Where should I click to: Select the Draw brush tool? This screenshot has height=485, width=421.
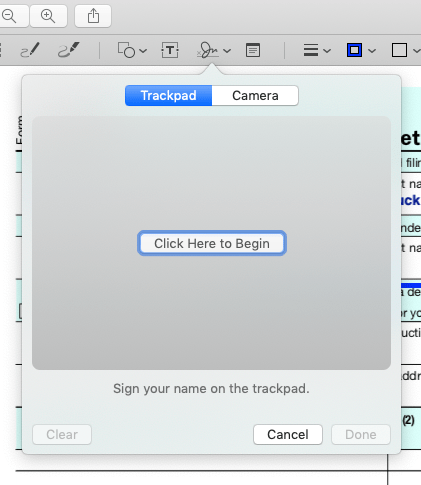(x=69, y=50)
